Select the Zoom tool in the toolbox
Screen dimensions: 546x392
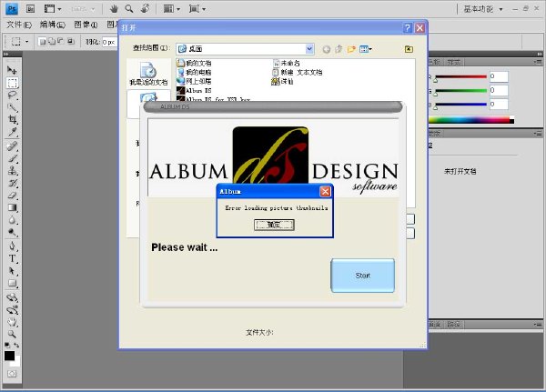[12, 334]
